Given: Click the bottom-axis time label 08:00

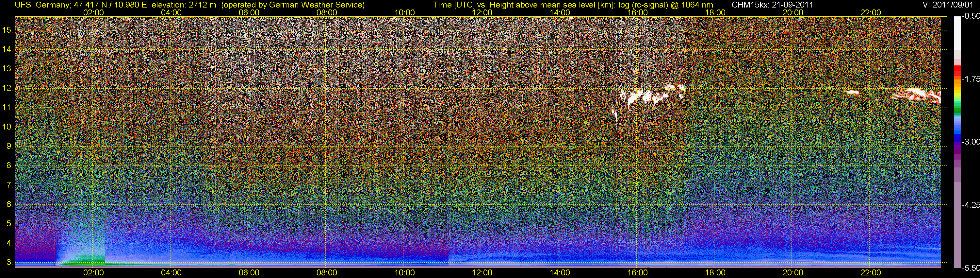Looking at the screenshot, I should coord(327,273).
